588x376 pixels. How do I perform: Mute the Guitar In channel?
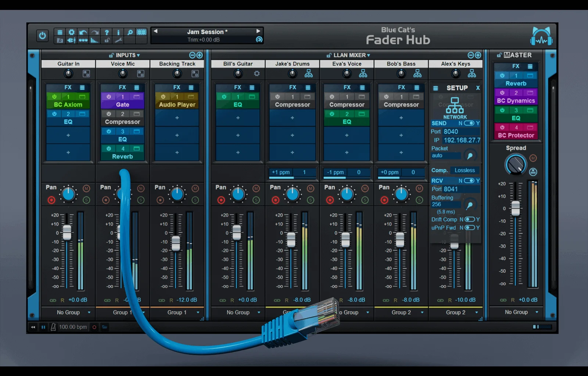86,188
